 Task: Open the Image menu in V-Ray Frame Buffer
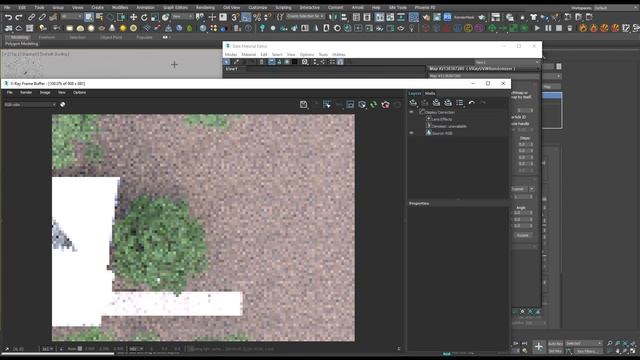44,93
